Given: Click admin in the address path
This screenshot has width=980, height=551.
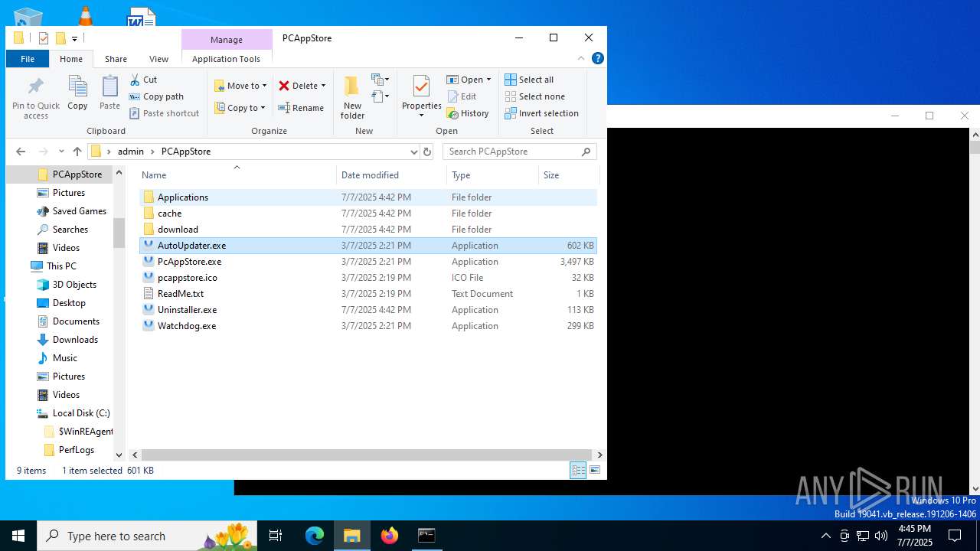Looking at the screenshot, I should pyautogui.click(x=131, y=152).
